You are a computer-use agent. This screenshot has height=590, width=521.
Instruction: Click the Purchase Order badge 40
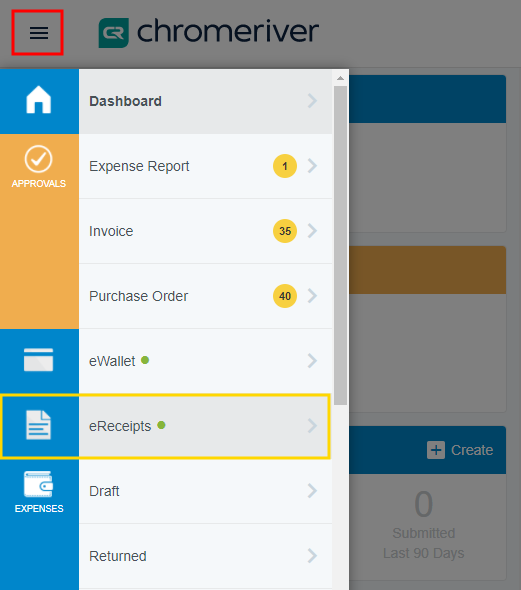click(285, 296)
